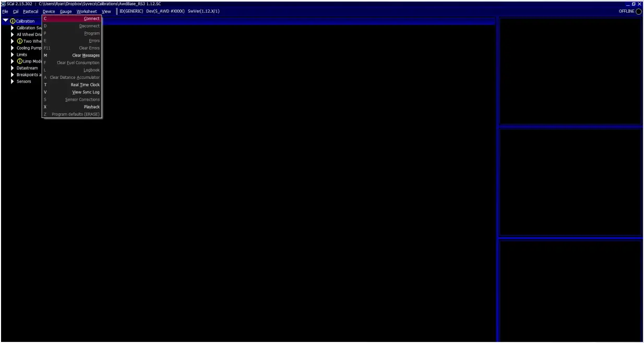Collapse the Calibration root tree node
Screen dimensions: 644x343
coord(5,21)
